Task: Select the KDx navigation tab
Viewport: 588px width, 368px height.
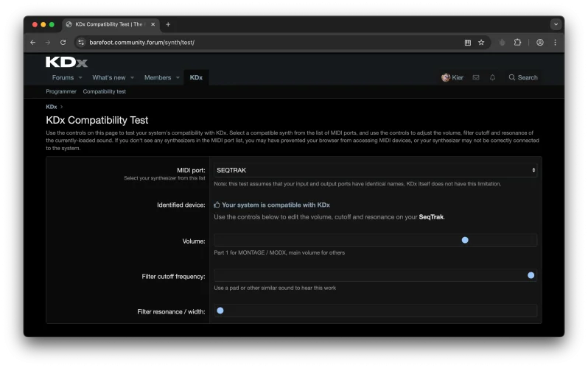Action: coord(196,77)
